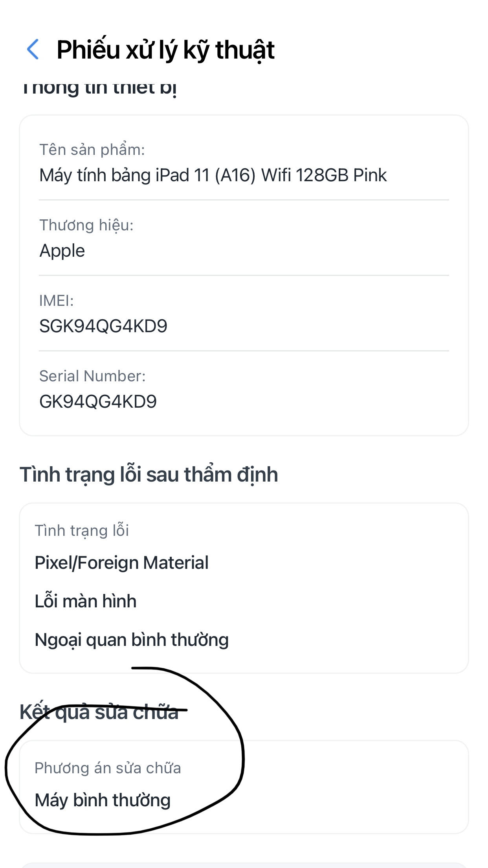Select the 'Pixel/Foreign Material' error entry
The image size is (488, 868).
click(121, 563)
